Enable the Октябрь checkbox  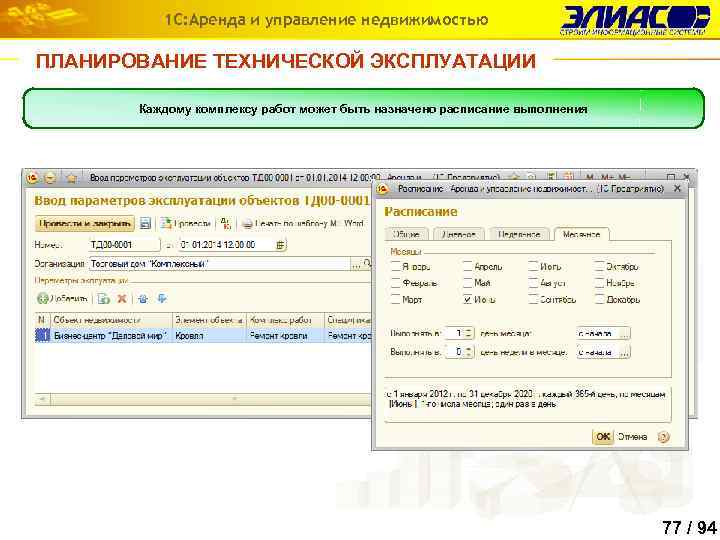[x=599, y=266]
